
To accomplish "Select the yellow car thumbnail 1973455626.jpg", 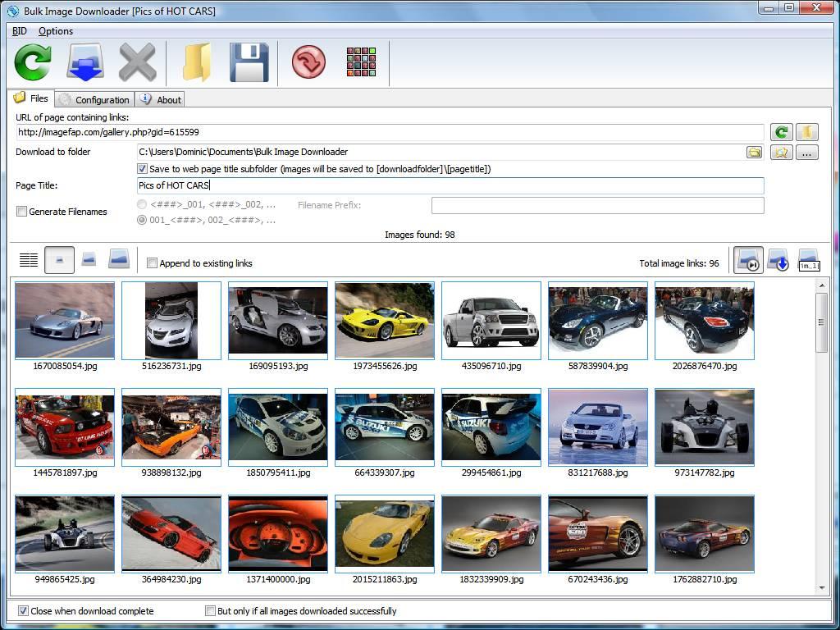I will (x=384, y=321).
